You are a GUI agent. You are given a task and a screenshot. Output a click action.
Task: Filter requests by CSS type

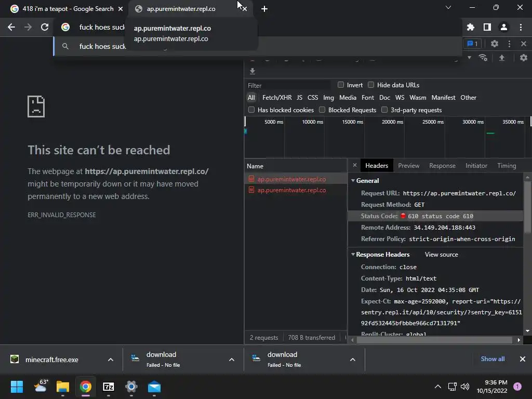coord(312,97)
